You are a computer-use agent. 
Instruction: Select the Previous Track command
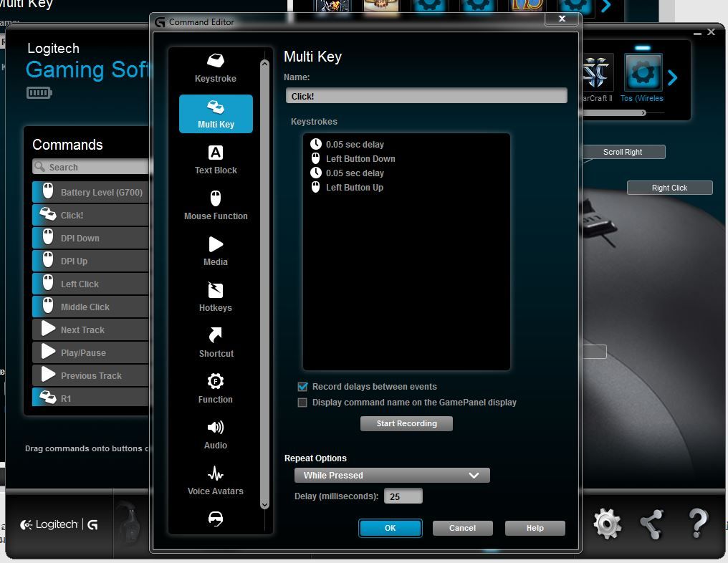tap(90, 375)
